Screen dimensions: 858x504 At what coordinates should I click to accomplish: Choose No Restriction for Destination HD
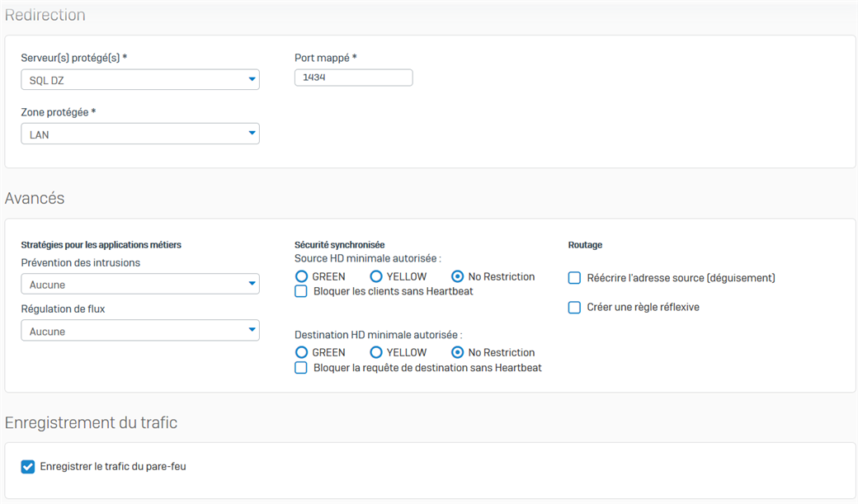coord(458,352)
